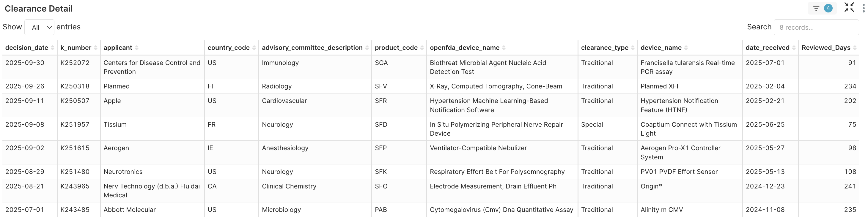The width and height of the screenshot is (868, 222).
Task: Click sort arrows on clearance_type column
Action: coord(633,48)
